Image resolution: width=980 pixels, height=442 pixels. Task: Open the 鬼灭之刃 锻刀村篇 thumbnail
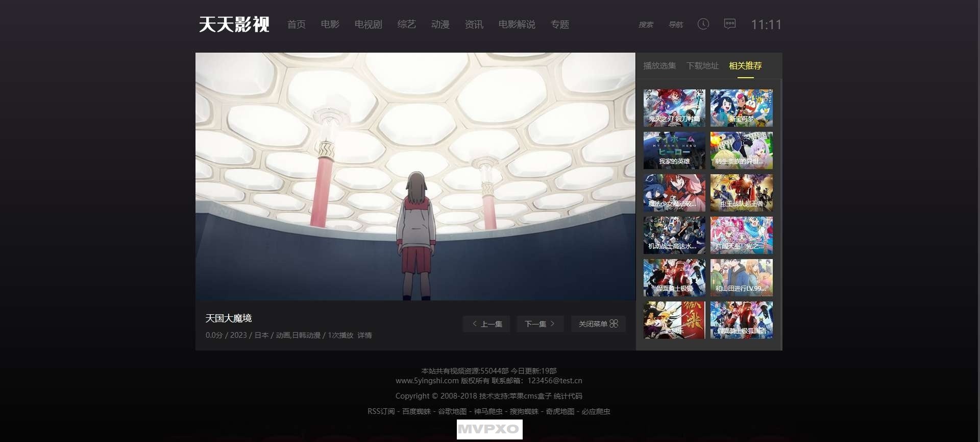pyautogui.click(x=674, y=108)
